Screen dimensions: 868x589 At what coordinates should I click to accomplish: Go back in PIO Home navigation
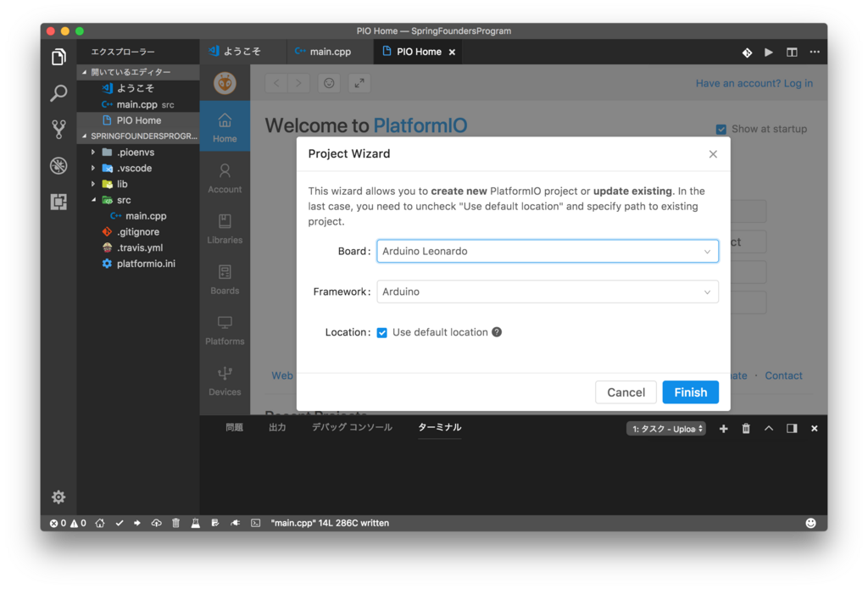(x=276, y=83)
